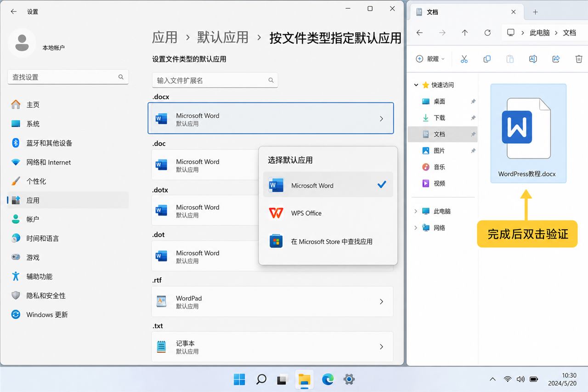
Task: Click 默认应用 in the breadcrumb
Action: (223, 37)
